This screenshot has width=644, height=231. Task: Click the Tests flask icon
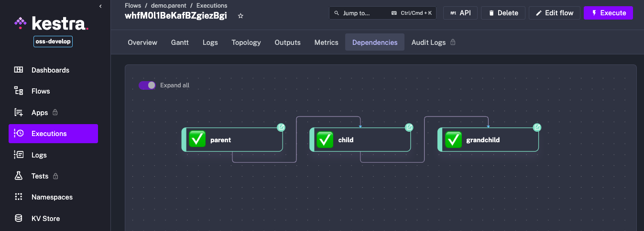click(x=19, y=176)
